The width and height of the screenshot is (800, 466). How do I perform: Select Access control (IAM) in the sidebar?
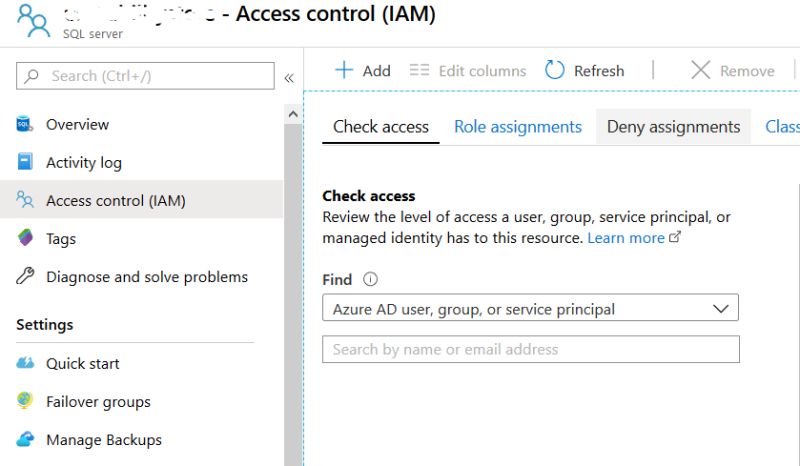point(141,200)
